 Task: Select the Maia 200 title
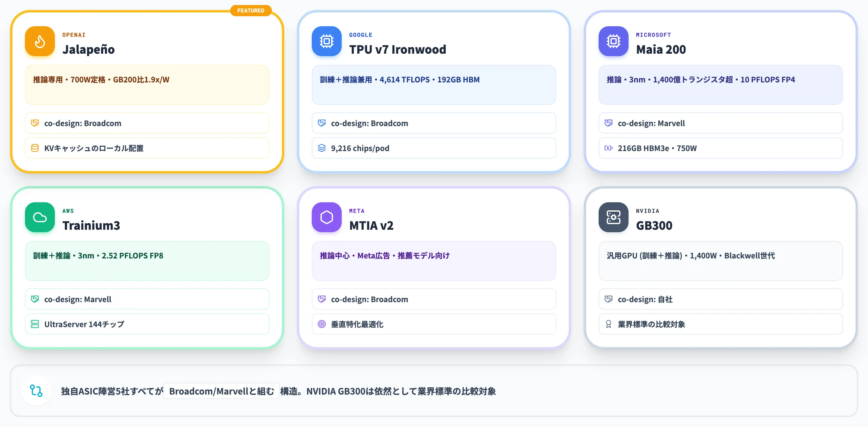[x=661, y=50]
